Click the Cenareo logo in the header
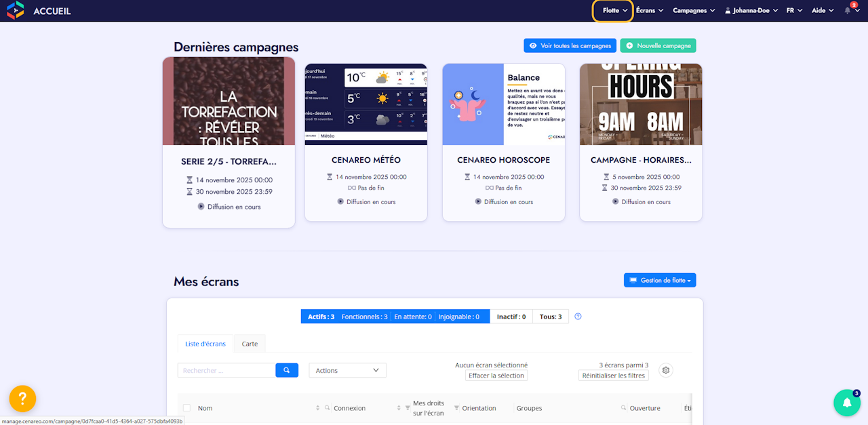 click(x=16, y=10)
